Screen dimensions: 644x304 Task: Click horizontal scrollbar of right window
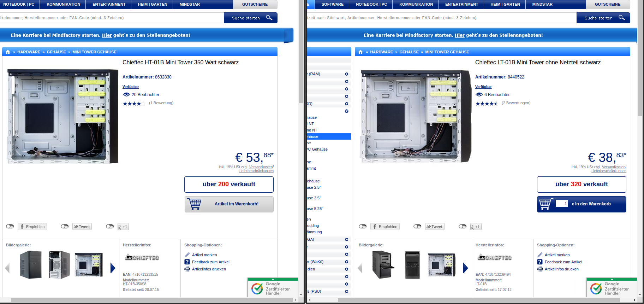coord(478,300)
